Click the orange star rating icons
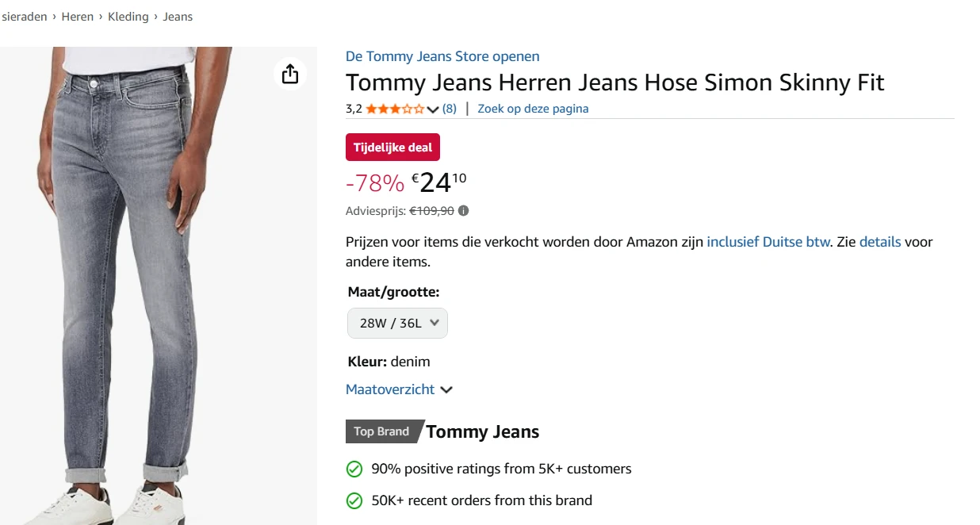The width and height of the screenshot is (980, 525). [393, 108]
